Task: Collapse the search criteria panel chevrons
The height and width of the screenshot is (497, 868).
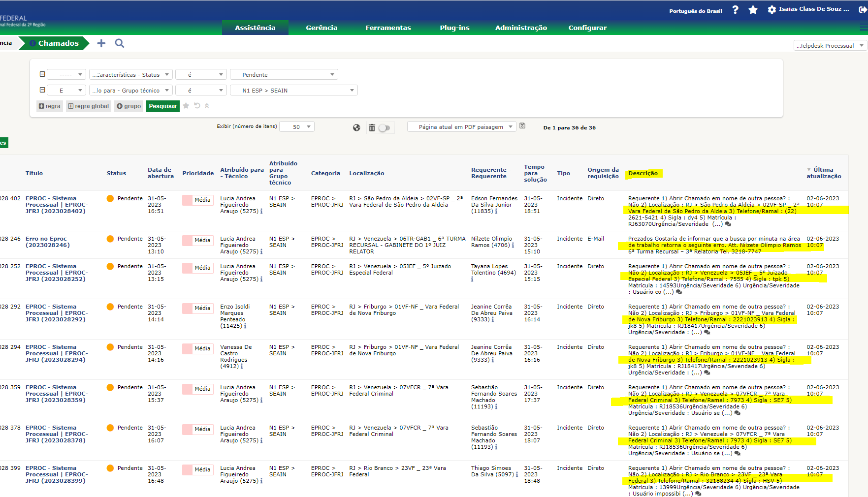Action: pos(207,106)
